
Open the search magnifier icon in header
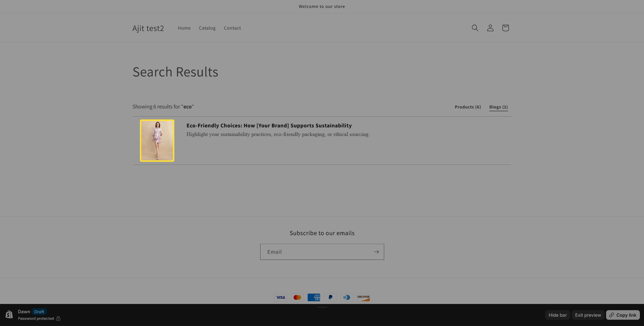pos(475,28)
